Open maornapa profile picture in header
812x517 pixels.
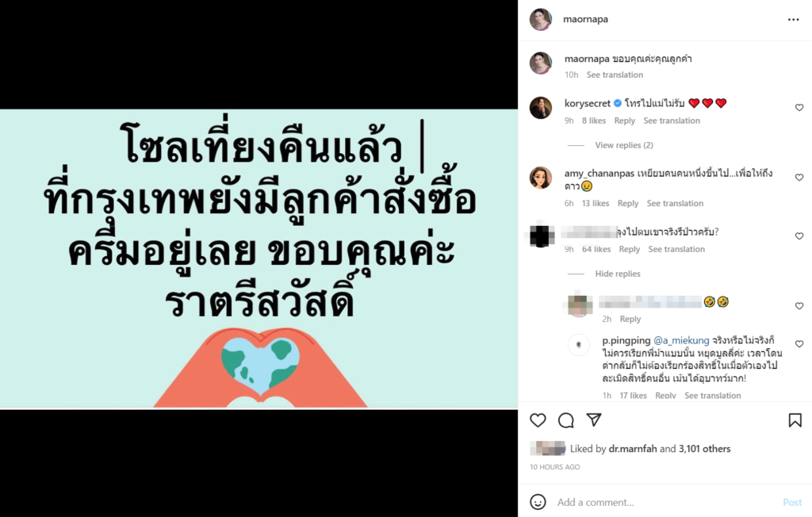click(x=541, y=19)
